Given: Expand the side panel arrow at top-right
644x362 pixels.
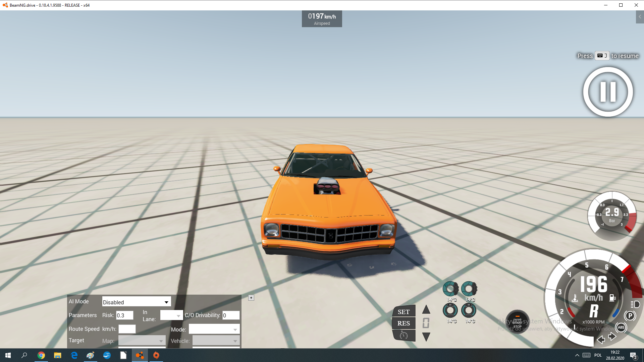Looking at the screenshot, I should coord(640,17).
